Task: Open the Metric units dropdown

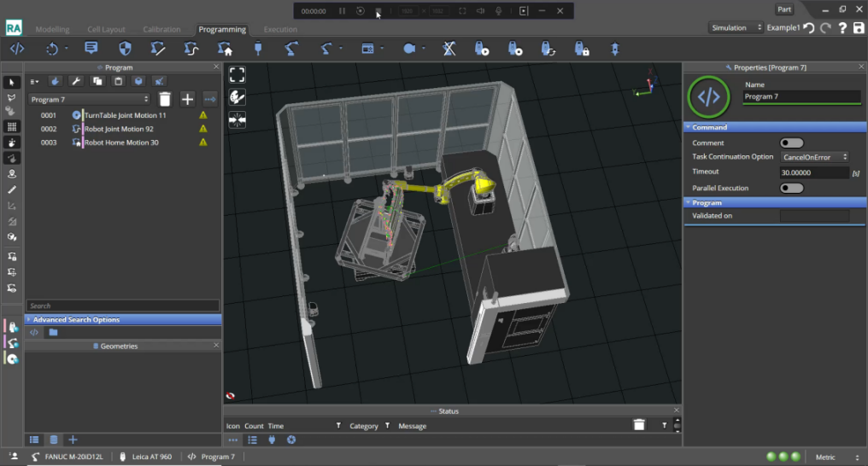Action: pos(836,457)
